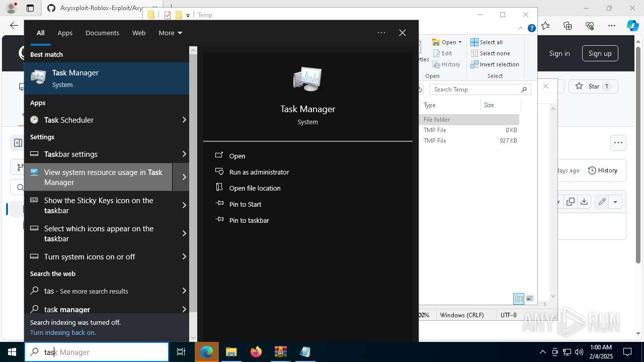
Task: Click the Search Temp field
Action: pyautogui.click(x=480, y=89)
